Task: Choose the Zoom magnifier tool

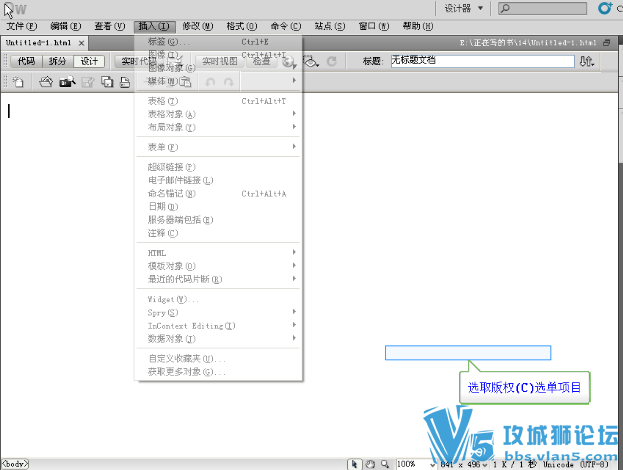Action: [x=385, y=464]
